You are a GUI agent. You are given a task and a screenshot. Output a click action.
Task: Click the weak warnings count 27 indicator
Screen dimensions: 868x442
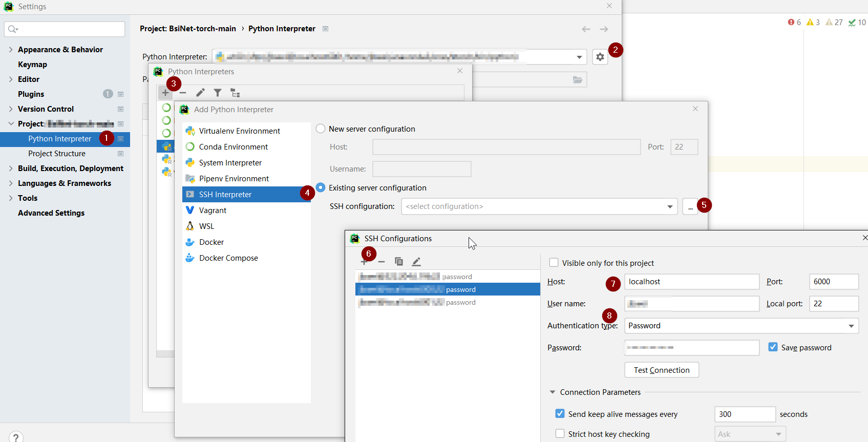click(834, 22)
